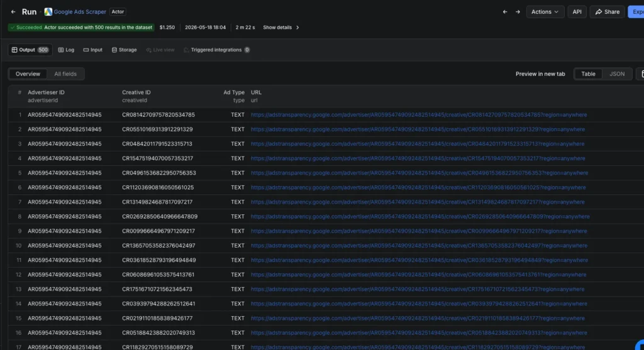Switch to JSON format
This screenshot has width=644, height=350.
click(617, 74)
